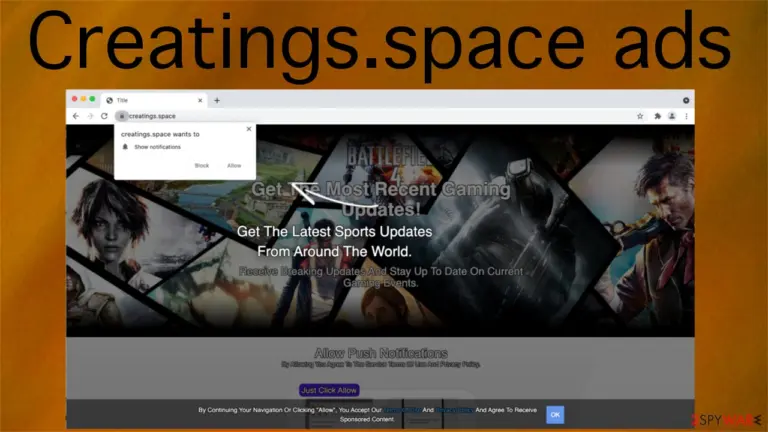Open the user profile icon
768x432 pixels.
click(x=672, y=116)
